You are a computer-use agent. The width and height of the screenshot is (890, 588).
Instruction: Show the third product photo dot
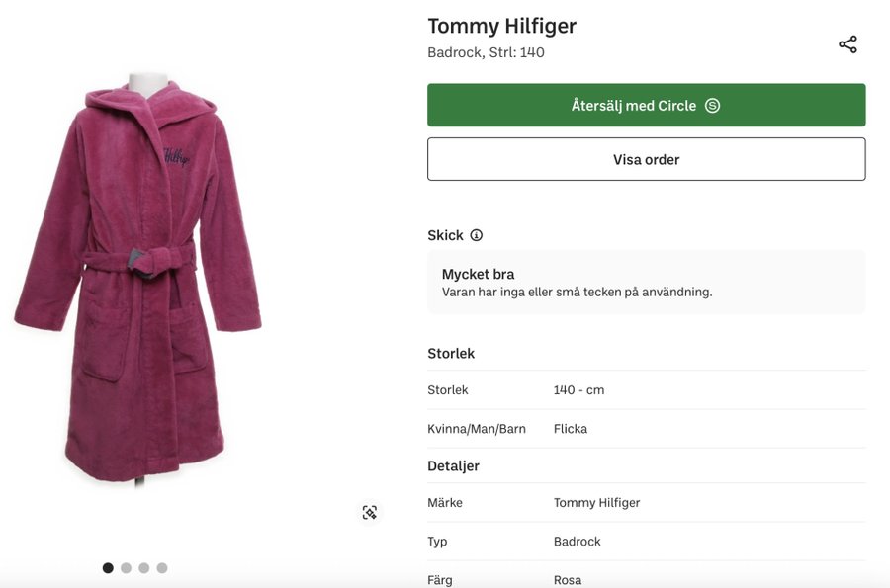[x=144, y=568]
